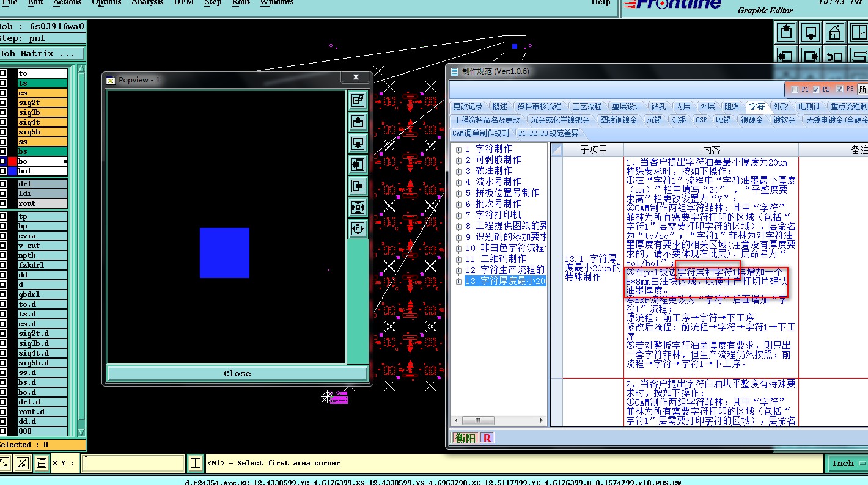
Task: Click the popview detach icon in Popview
Action: click(x=358, y=101)
